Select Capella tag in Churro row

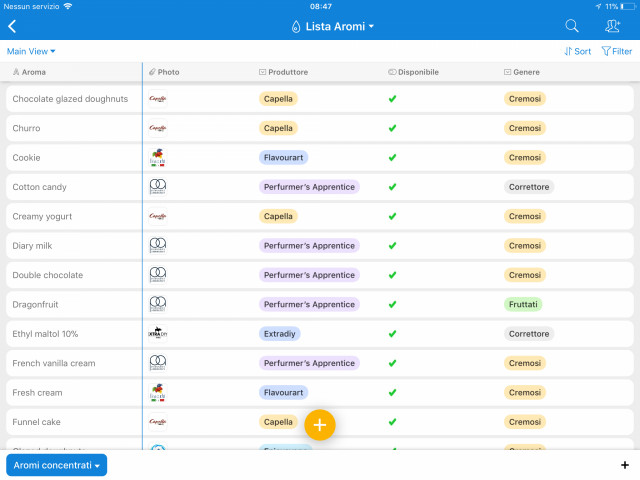(x=278, y=128)
